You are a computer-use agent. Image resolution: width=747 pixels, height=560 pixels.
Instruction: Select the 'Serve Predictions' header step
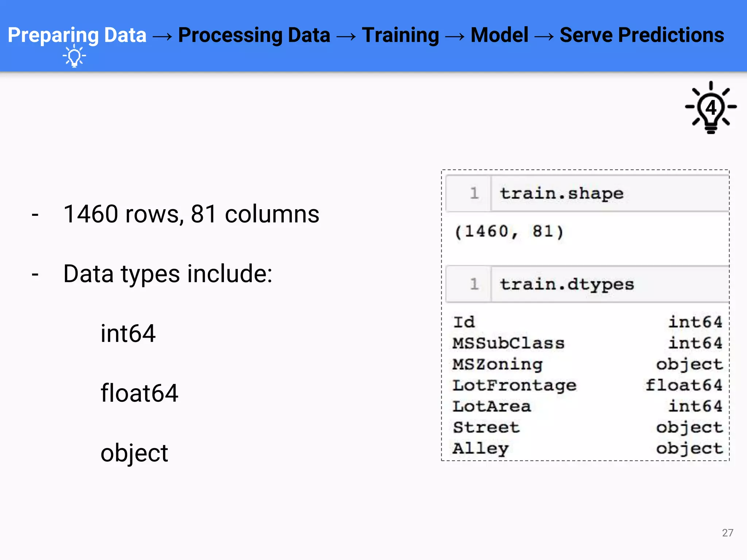[x=642, y=35]
